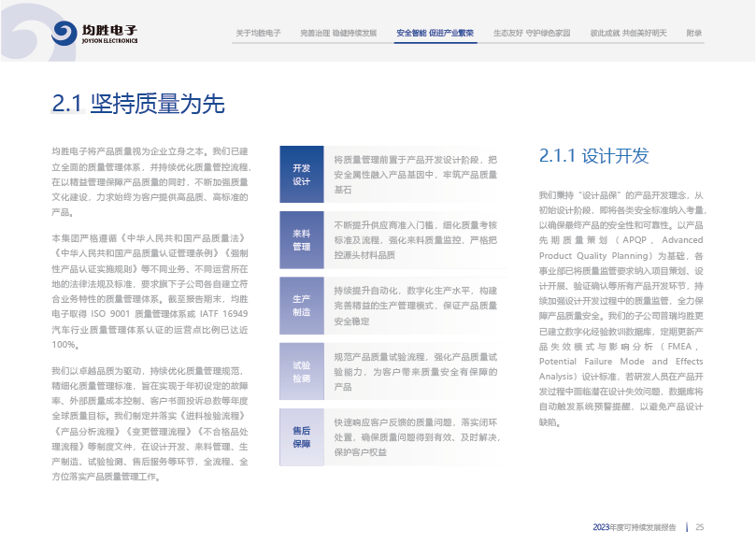
Task: Choose the 试验检测 block
Action: (301, 372)
